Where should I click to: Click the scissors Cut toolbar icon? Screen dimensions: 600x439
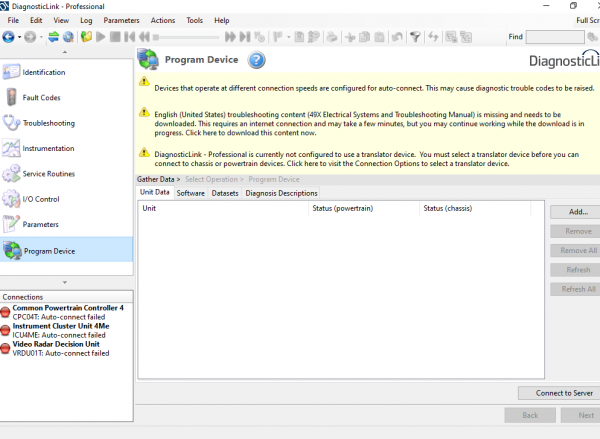tap(350, 37)
